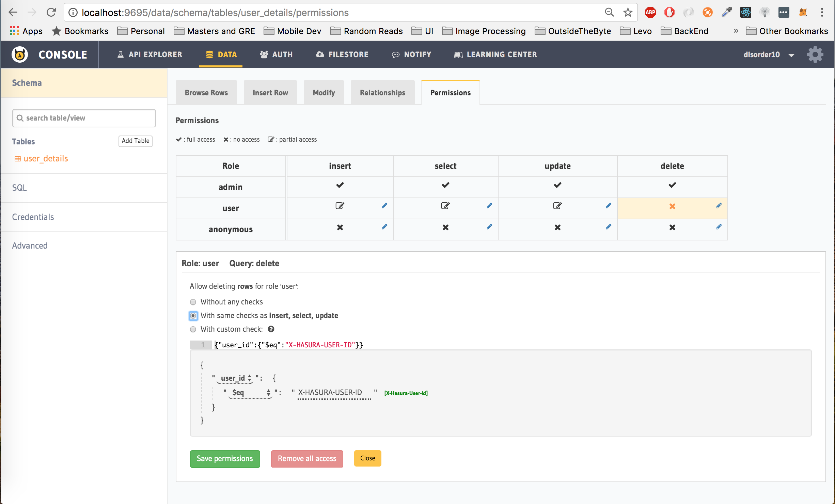835x504 pixels.
Task: Open the settings gear icon
Action: tap(815, 54)
